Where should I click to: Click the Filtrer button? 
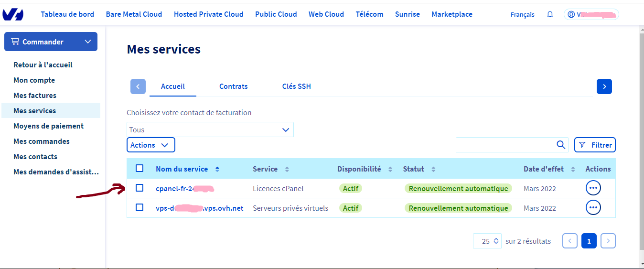[x=595, y=145]
